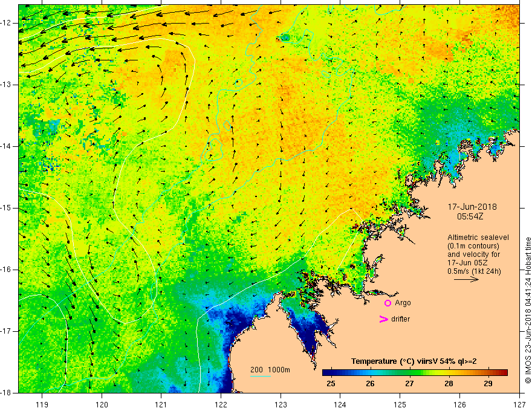Viewport: 532px width, 411px height.
Task: Click the '(0.1m contours)' caption line
Action: click(473, 246)
